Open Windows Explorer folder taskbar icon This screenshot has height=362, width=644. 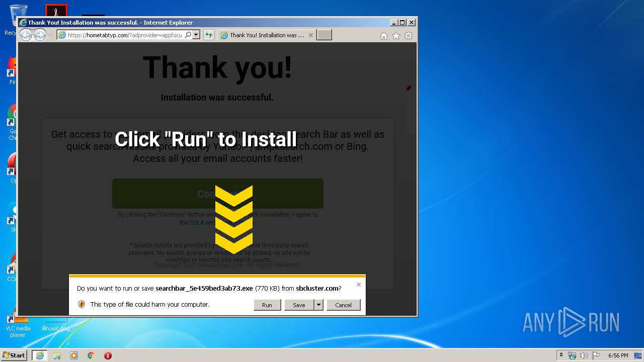(x=57, y=355)
